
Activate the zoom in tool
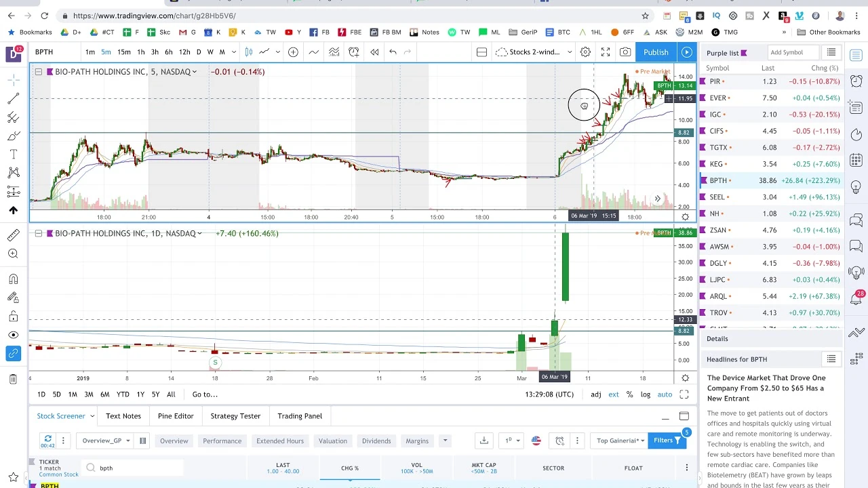point(13,253)
